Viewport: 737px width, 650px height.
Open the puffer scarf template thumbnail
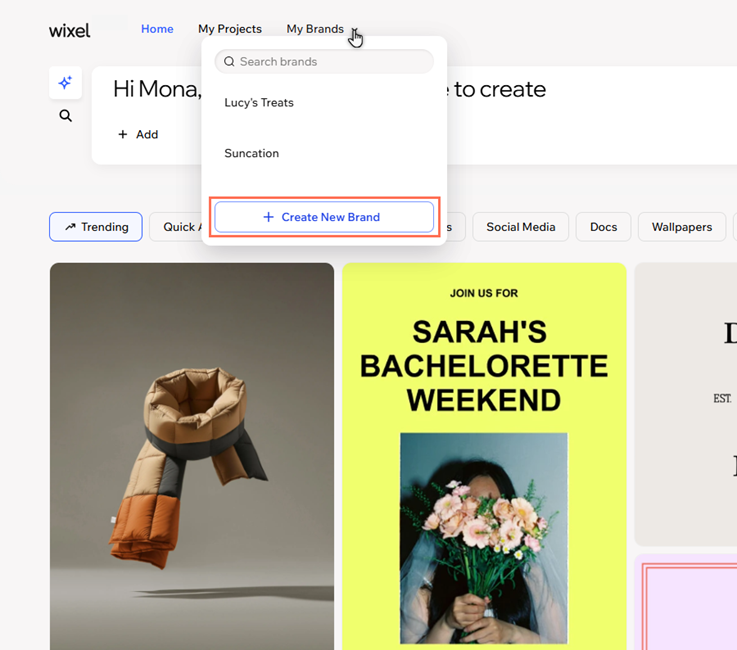click(192, 456)
